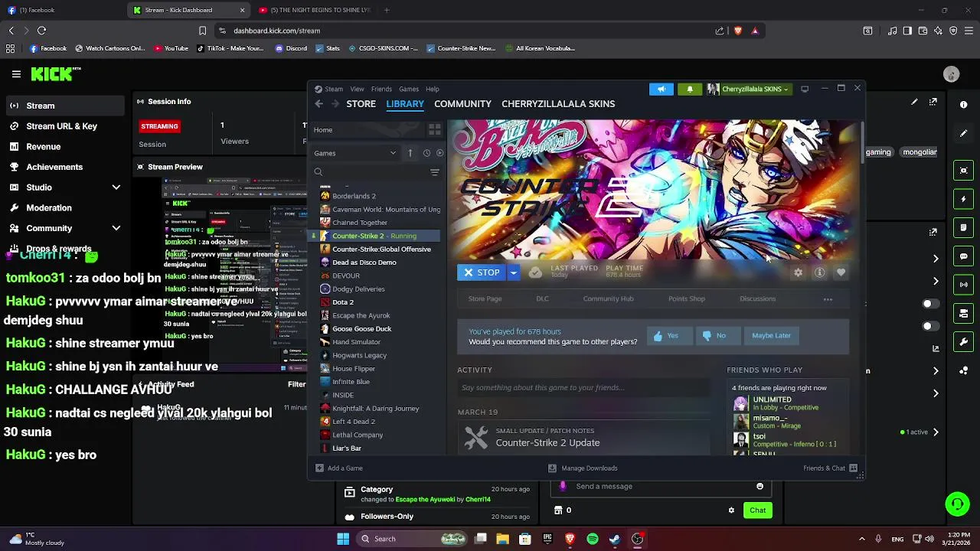Open Kick sidebar chat bubble icon

click(964, 256)
